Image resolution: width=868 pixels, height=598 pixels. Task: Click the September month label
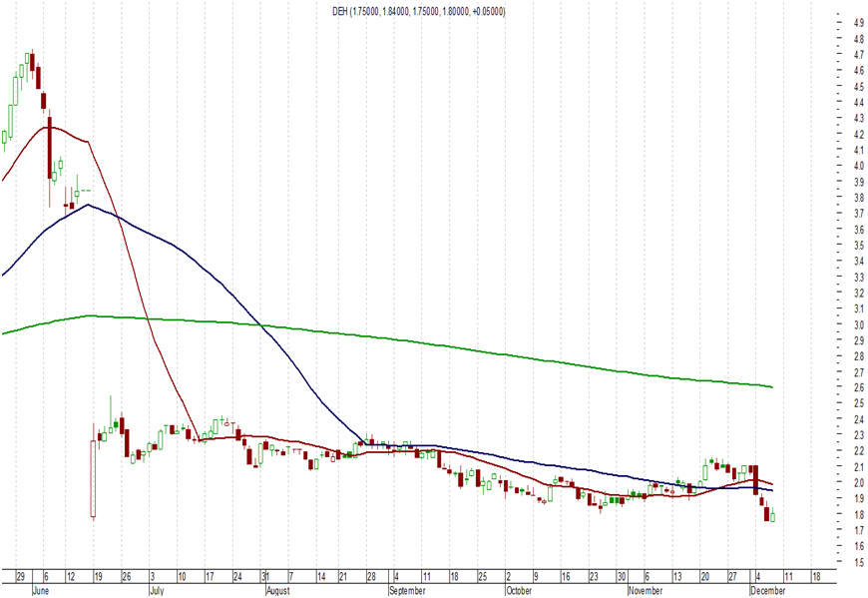coord(407,591)
